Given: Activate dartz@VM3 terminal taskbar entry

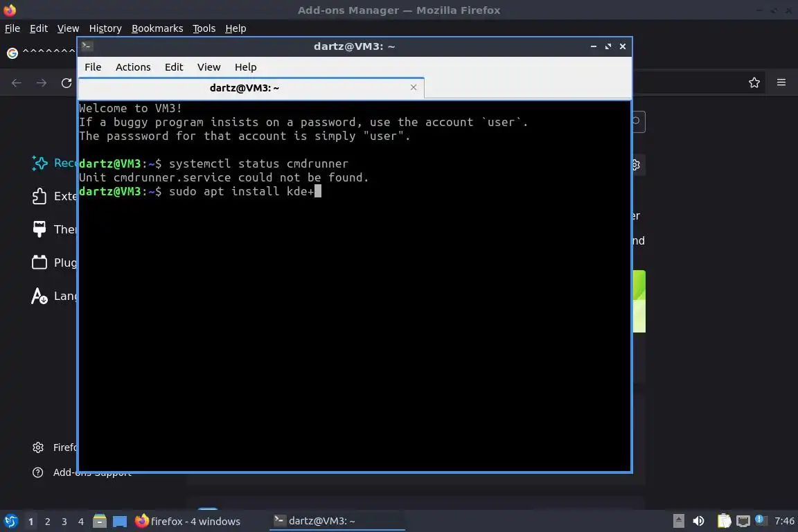Looking at the screenshot, I should point(337,521).
